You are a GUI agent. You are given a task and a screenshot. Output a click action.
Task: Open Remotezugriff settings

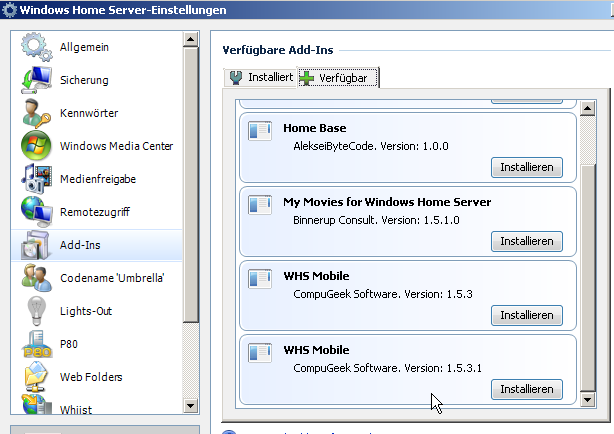point(95,212)
